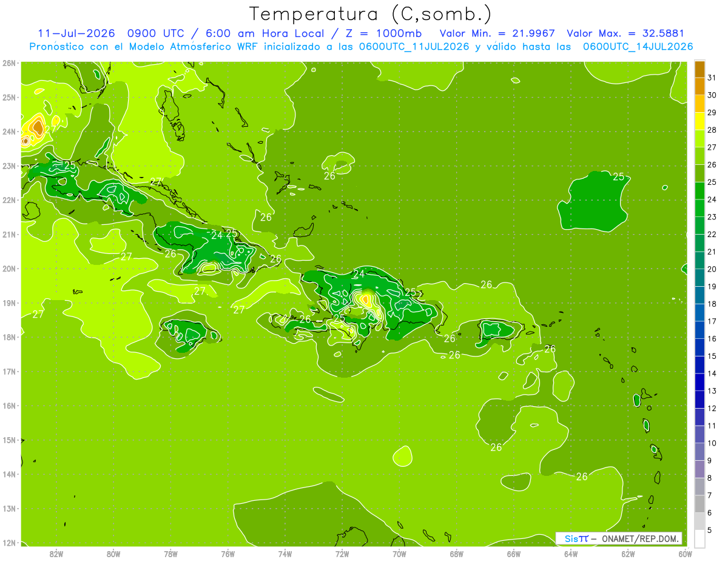
Task: Click the "23N" latitude label
Action: [9, 166]
